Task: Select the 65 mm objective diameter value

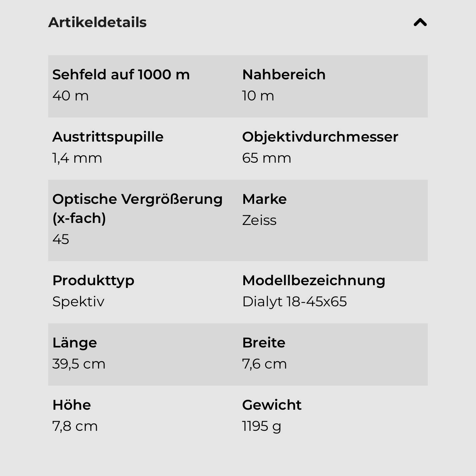Action: pyautogui.click(x=266, y=158)
